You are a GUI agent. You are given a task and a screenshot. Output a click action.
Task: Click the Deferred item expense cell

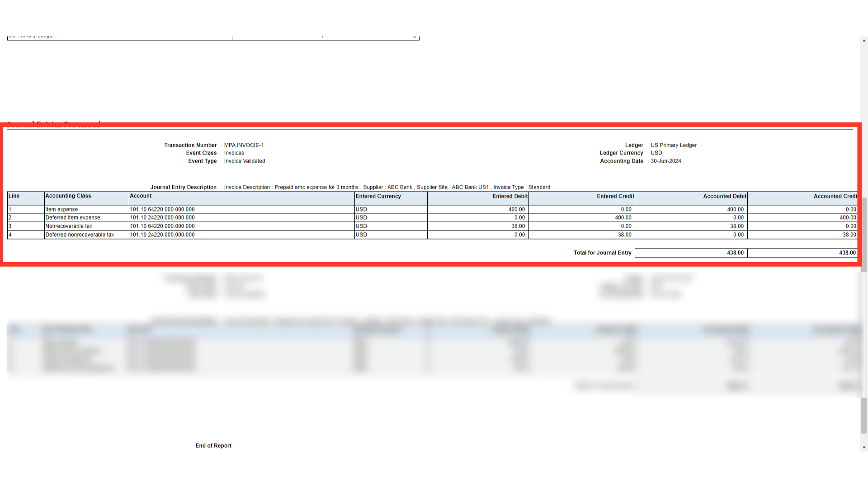click(86, 217)
